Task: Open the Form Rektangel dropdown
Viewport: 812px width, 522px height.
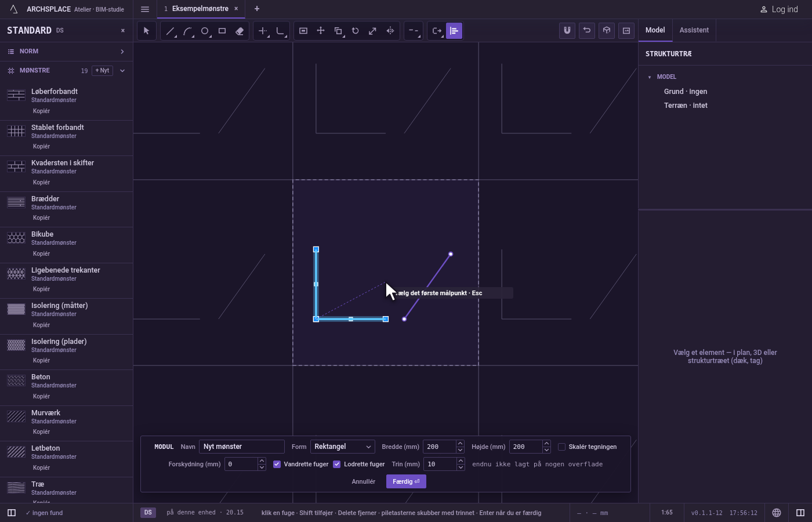Action: pyautogui.click(x=343, y=447)
